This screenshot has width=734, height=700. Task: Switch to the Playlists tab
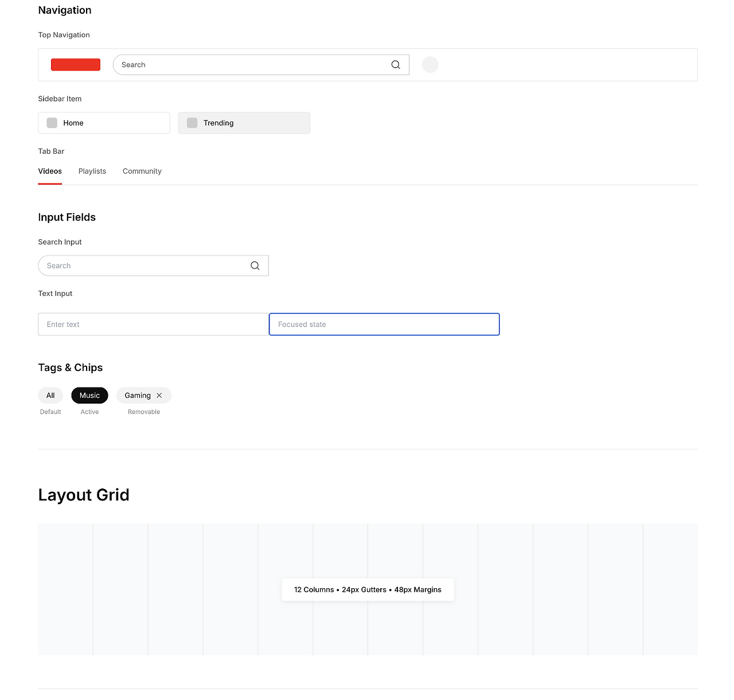click(x=92, y=171)
